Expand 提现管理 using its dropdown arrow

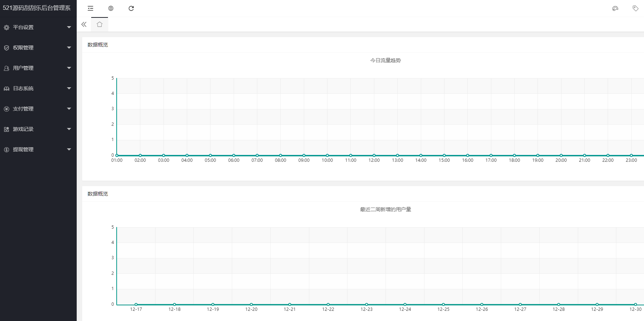(69, 149)
